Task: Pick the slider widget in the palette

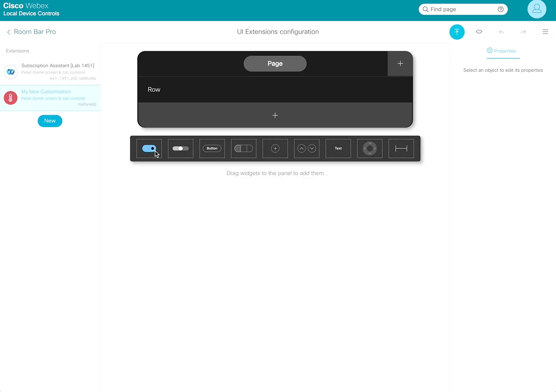Action: [180, 148]
